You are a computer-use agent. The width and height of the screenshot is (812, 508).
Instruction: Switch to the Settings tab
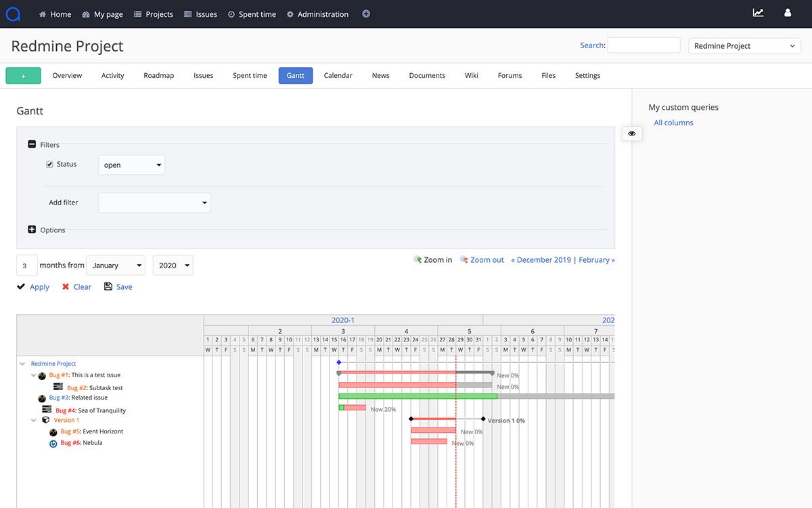tap(588, 76)
